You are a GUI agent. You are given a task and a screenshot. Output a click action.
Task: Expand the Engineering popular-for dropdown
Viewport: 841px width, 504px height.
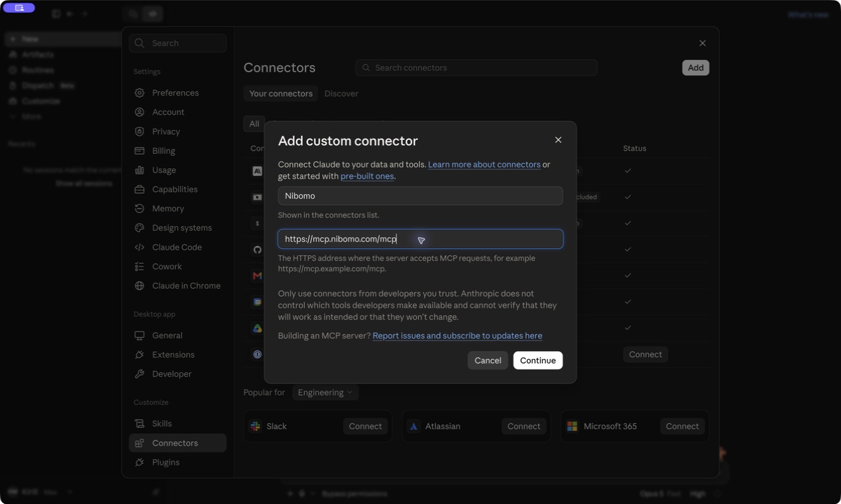coord(325,392)
